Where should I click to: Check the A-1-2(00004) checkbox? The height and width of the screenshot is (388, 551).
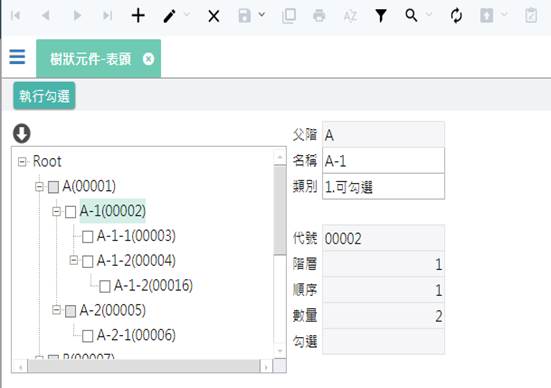pyautogui.click(x=87, y=261)
